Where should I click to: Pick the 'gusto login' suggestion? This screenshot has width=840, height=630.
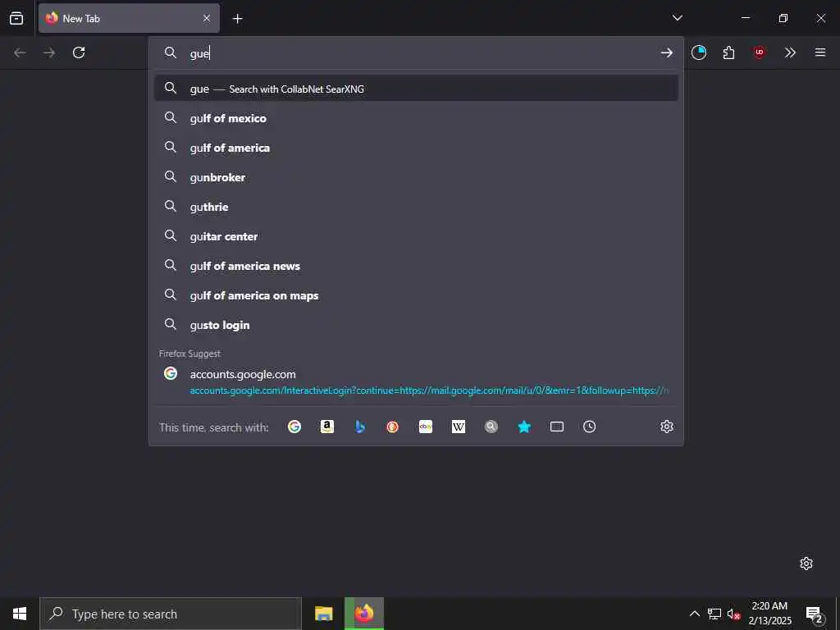tap(416, 325)
